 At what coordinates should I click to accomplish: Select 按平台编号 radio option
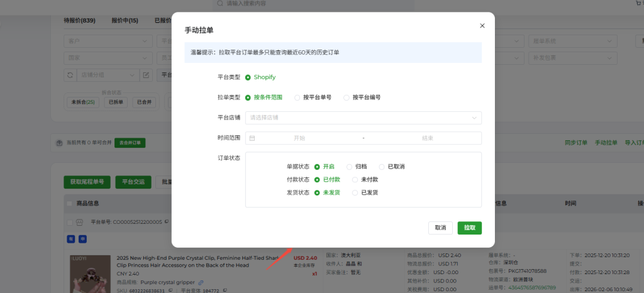pos(347,97)
